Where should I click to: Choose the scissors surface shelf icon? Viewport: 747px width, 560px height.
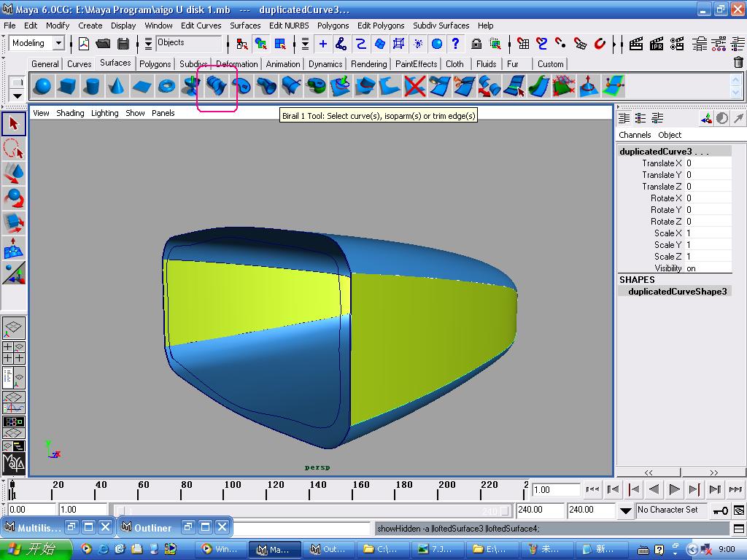(x=465, y=86)
